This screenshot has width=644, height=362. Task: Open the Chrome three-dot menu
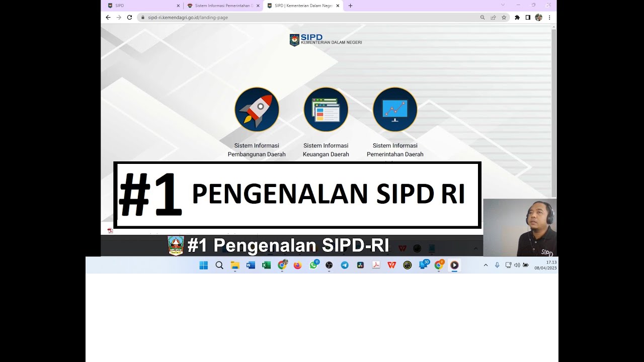[549, 17]
